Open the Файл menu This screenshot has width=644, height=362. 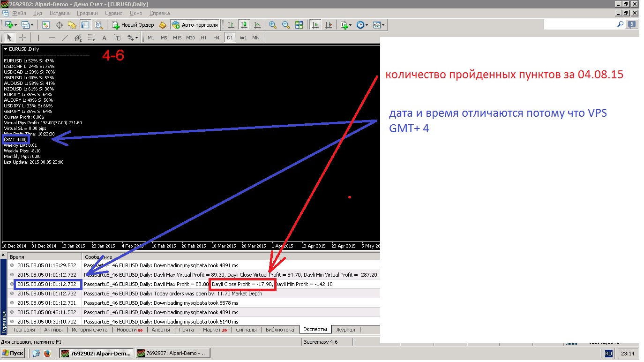[19, 14]
